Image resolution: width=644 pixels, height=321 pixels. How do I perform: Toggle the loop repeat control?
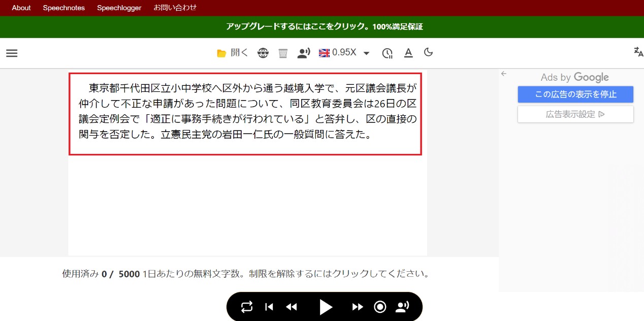[x=246, y=307]
